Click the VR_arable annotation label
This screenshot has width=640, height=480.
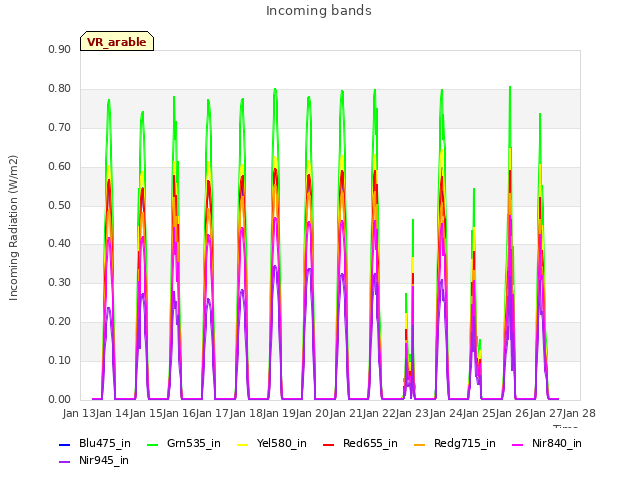(x=117, y=42)
